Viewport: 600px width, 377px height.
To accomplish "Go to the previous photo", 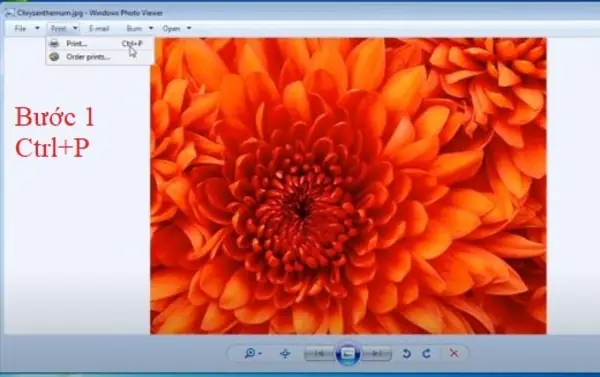I will [319, 354].
